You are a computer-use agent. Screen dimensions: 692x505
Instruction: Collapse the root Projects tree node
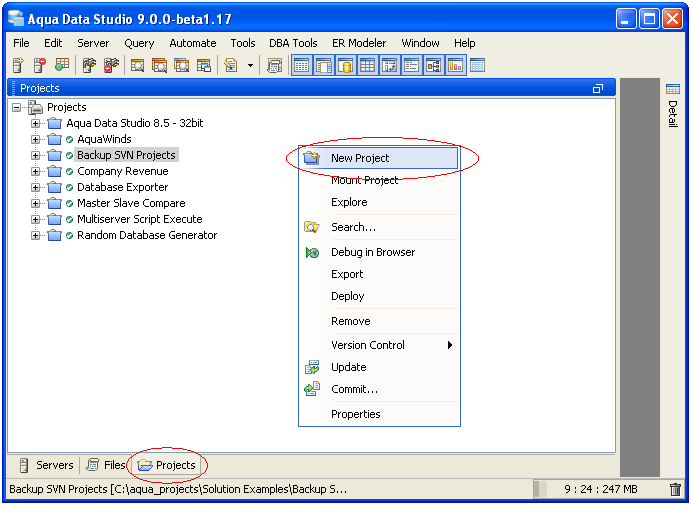tap(17, 107)
